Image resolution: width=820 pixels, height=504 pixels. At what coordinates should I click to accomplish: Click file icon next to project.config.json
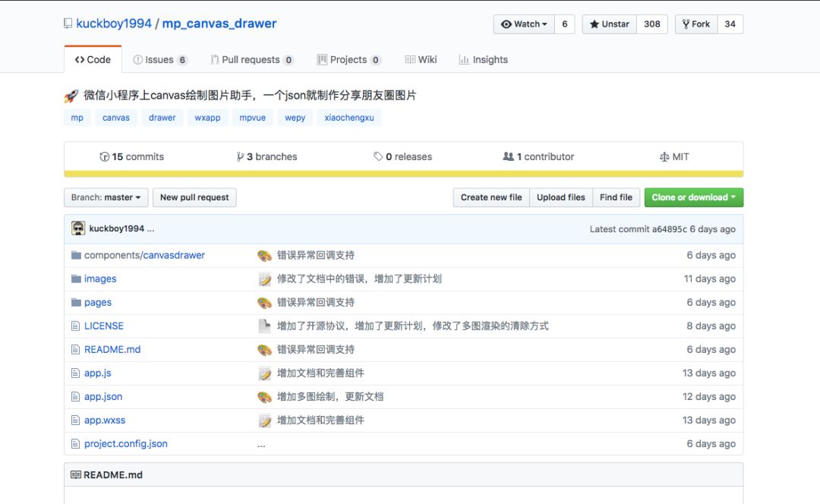coord(75,444)
